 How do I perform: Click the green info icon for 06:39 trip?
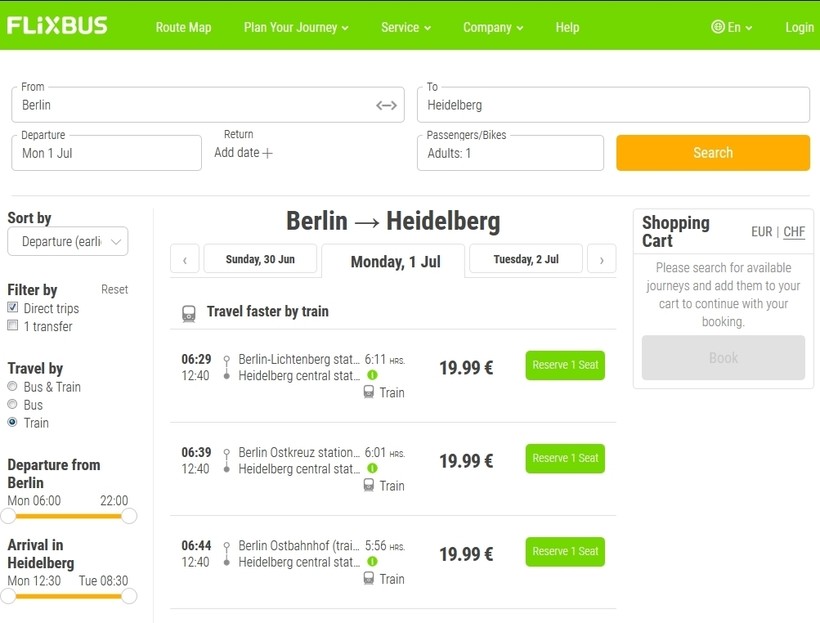(x=372, y=468)
